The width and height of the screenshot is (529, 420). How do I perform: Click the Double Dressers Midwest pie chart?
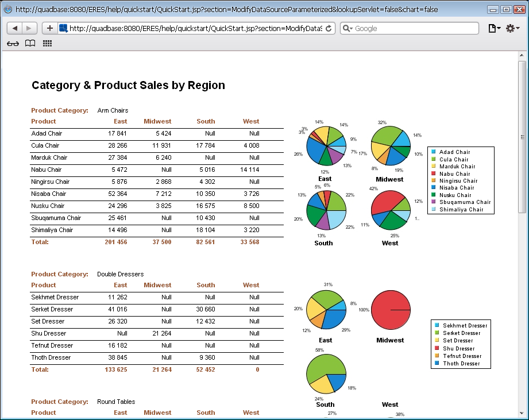[x=391, y=310]
